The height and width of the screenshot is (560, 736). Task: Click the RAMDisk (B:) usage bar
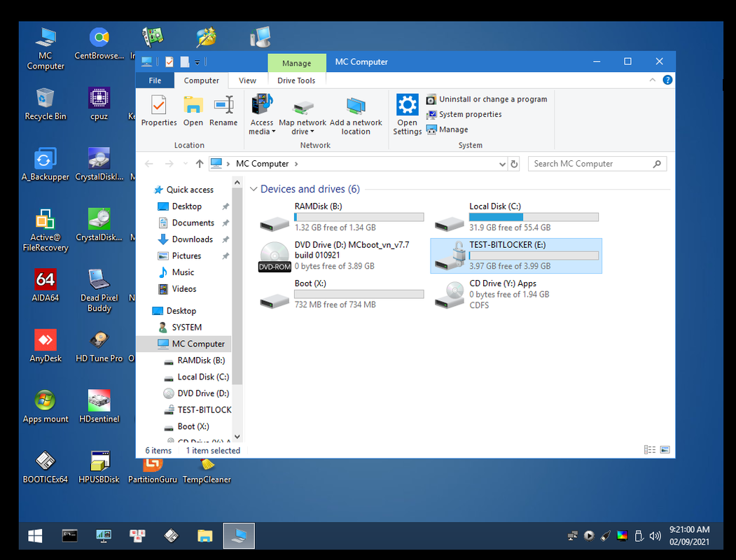point(359,217)
